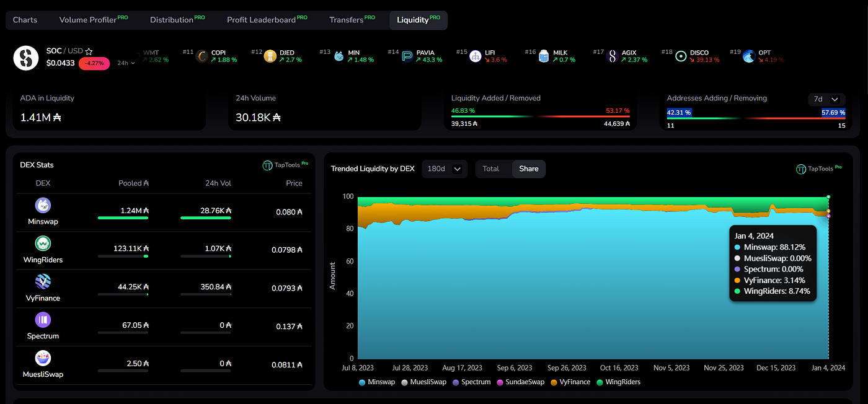The height and width of the screenshot is (404, 868).
Task: Go to the Profit Leaderboard tab
Action: click(x=267, y=20)
